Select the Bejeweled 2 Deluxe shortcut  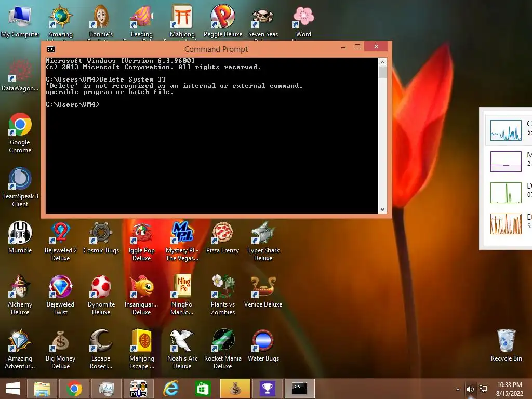click(x=60, y=241)
